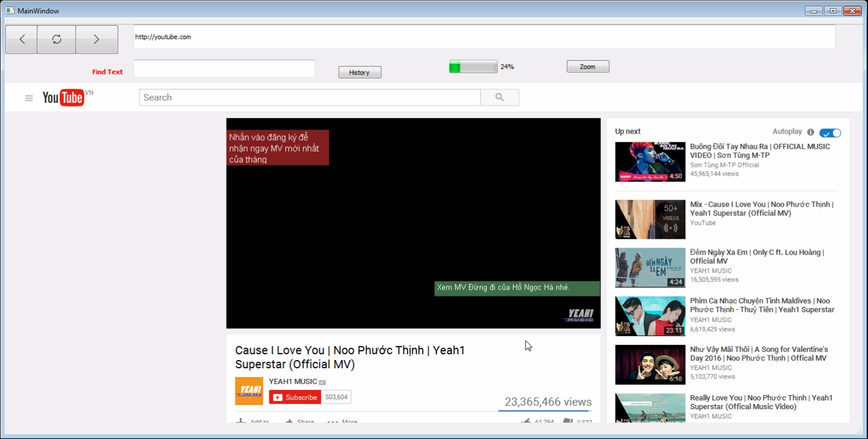This screenshot has width=868, height=439.
Task: Click the YEAH! Music watermark in video
Action: (x=579, y=315)
